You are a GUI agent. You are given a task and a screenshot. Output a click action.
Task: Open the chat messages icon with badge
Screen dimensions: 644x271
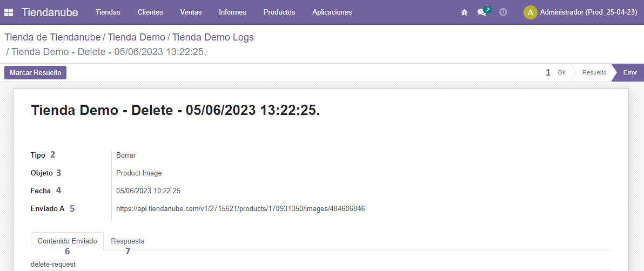click(x=482, y=12)
